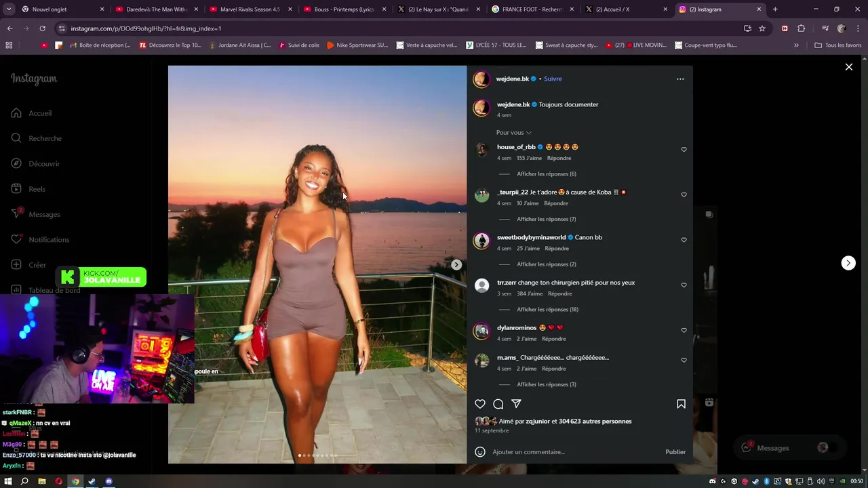Show the 6 replies under house_of_rbb
The height and width of the screenshot is (488, 868).
point(547,174)
